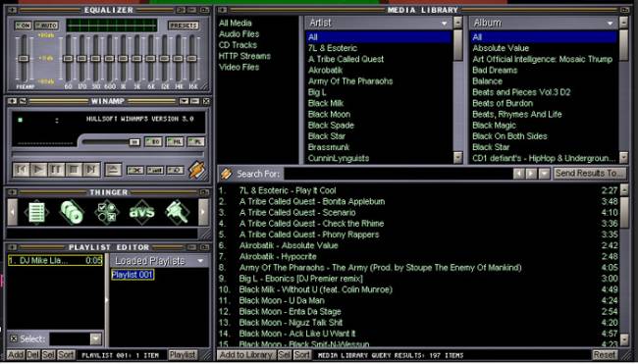Toggle the ML Media Library button
This screenshot has width=638, height=364.
click(175, 142)
